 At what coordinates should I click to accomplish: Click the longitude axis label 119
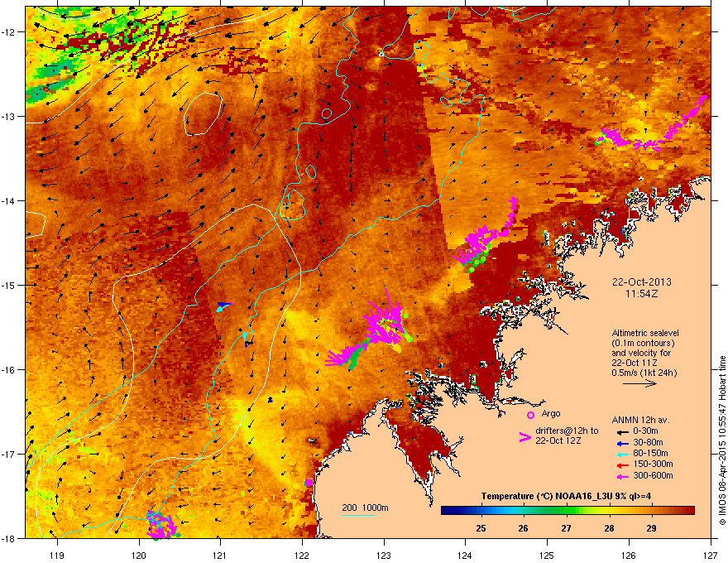(x=57, y=555)
